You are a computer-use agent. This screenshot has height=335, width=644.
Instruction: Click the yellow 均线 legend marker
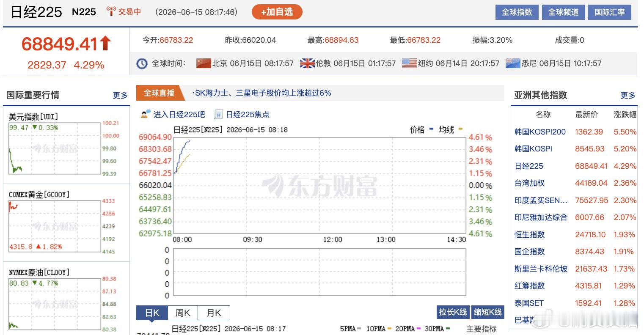pyautogui.click(x=460, y=129)
